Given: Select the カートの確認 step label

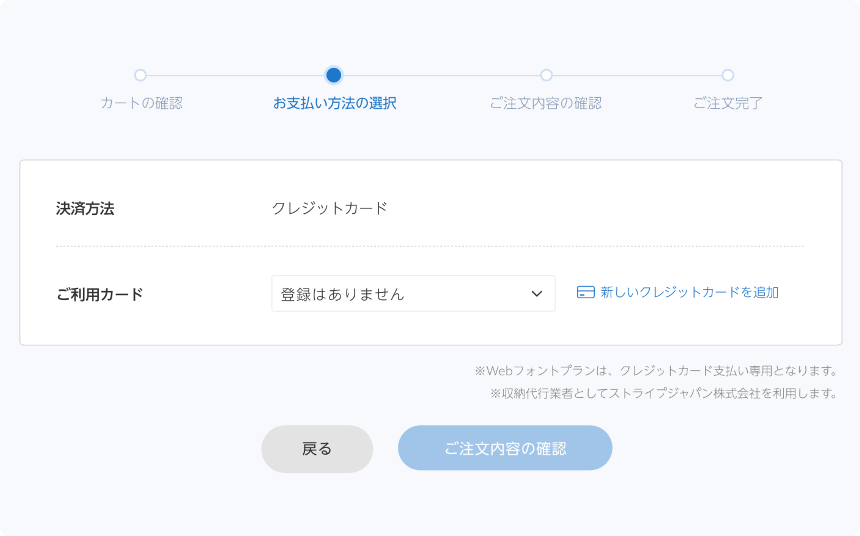Looking at the screenshot, I should 141,103.
